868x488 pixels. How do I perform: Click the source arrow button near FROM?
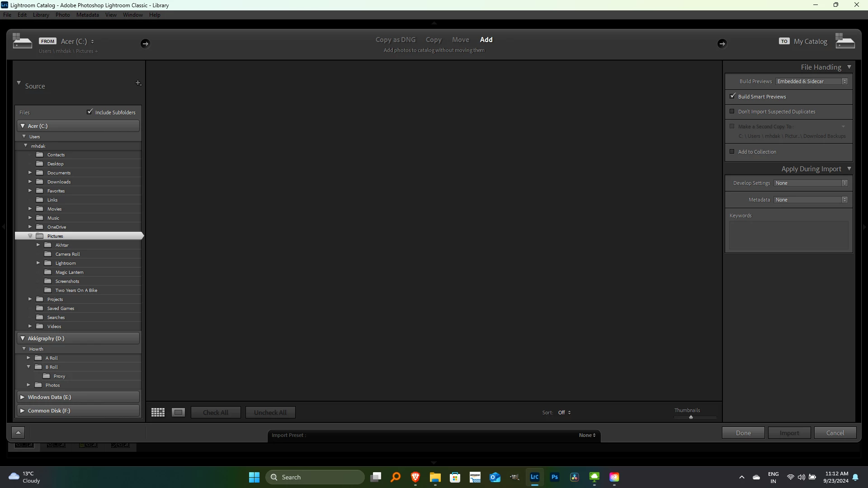(x=145, y=44)
